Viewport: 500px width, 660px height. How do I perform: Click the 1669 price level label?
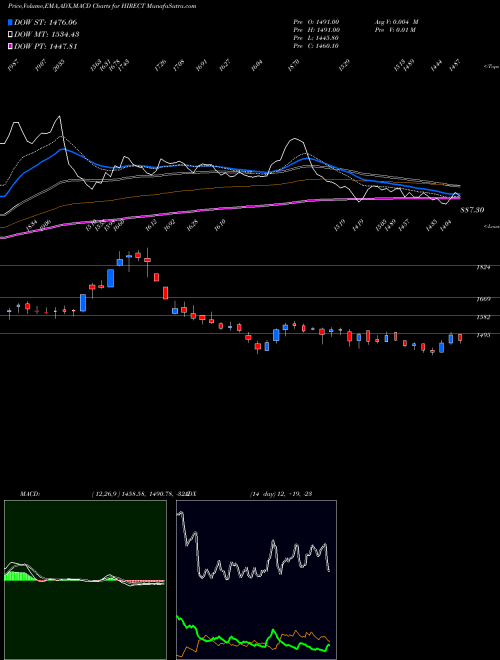483,299
